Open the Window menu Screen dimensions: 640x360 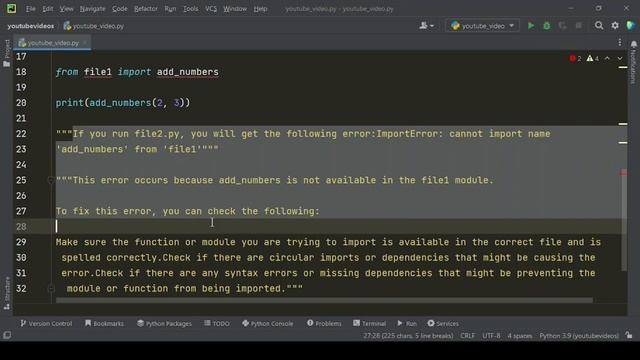(235, 9)
